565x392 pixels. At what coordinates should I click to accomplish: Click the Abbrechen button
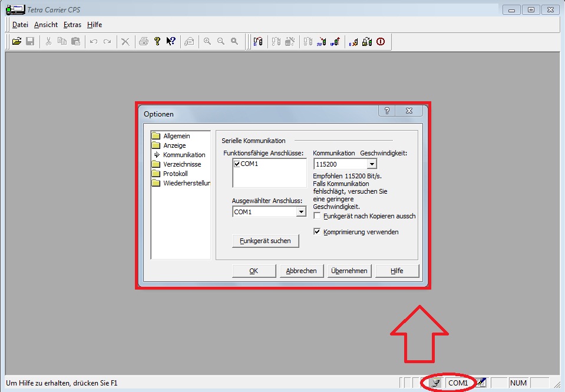click(301, 271)
